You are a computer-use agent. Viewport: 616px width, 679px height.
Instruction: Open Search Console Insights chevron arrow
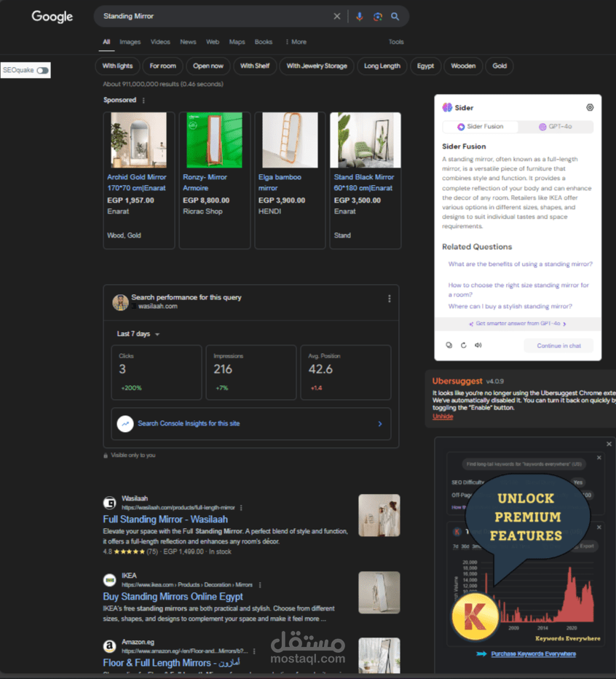pyautogui.click(x=380, y=423)
